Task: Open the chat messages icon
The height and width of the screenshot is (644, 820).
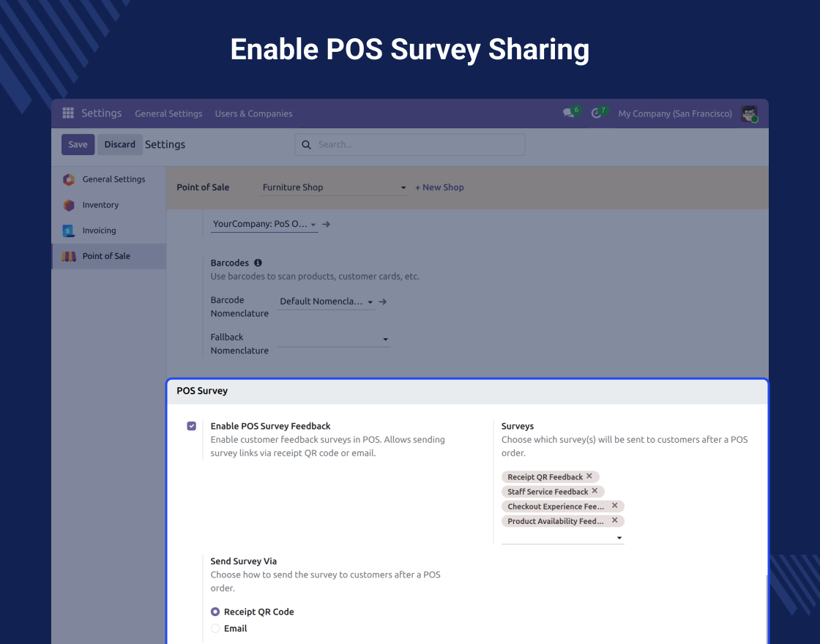Action: [568, 113]
